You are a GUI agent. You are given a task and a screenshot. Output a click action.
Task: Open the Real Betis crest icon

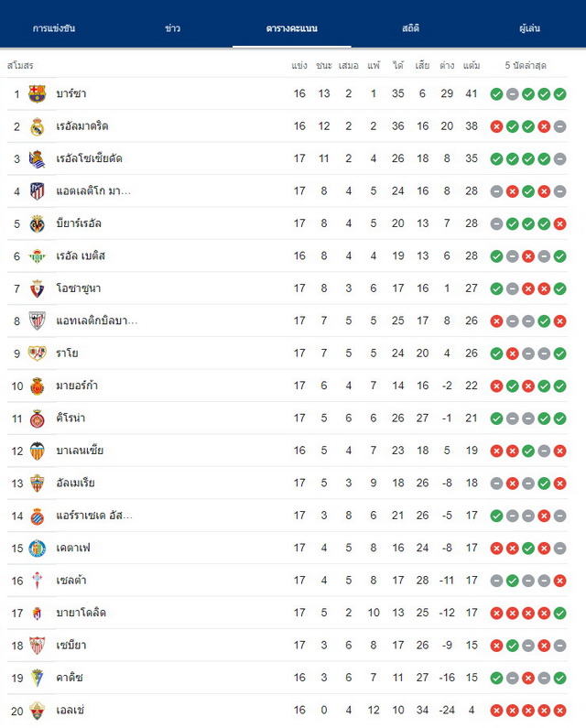click(x=38, y=256)
